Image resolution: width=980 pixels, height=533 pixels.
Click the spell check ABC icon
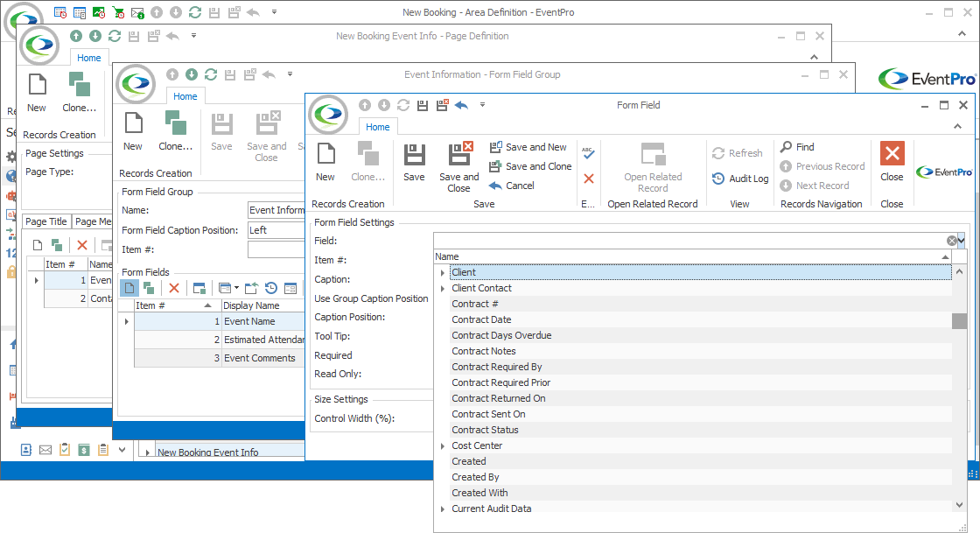pyautogui.click(x=588, y=151)
